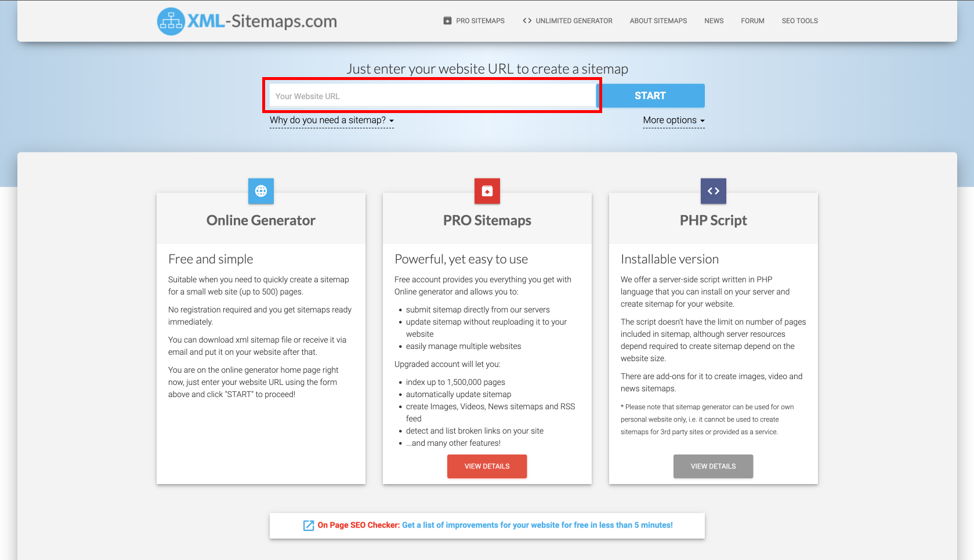Click the PHP Script code icon
The image size is (974, 560).
(714, 191)
